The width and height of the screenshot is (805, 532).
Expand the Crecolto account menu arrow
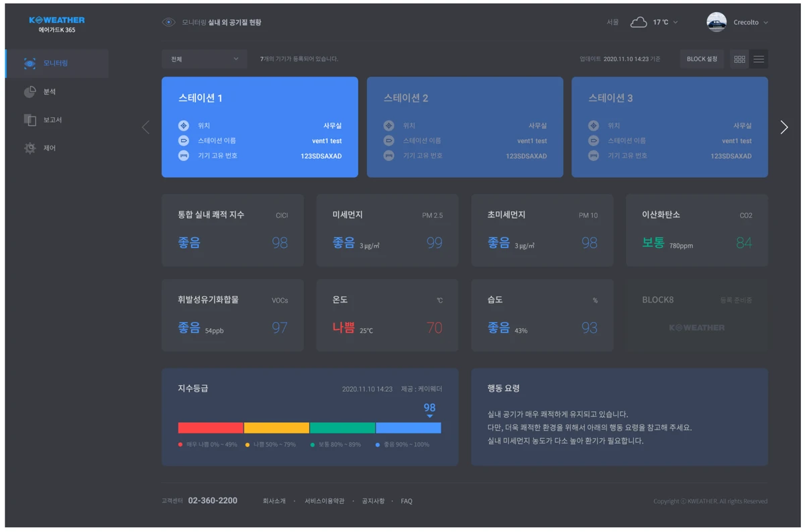point(766,22)
